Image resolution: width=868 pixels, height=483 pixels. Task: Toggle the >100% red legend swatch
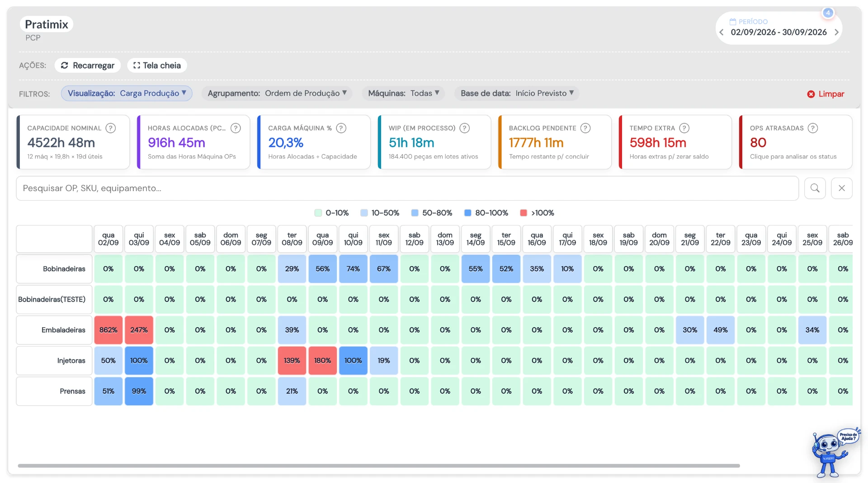524,213
